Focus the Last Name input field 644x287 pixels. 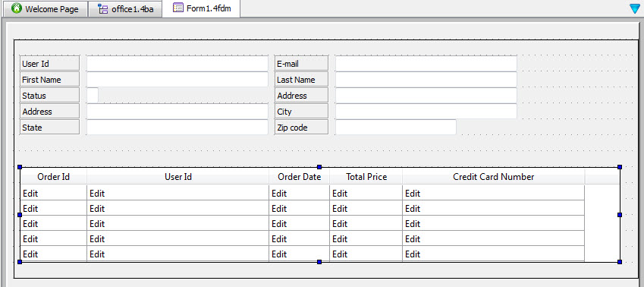point(426,80)
